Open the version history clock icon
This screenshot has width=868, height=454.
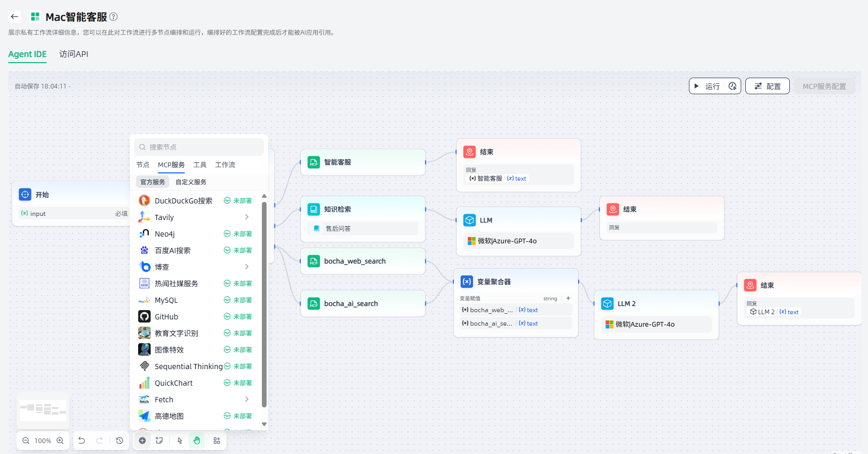tap(120, 441)
